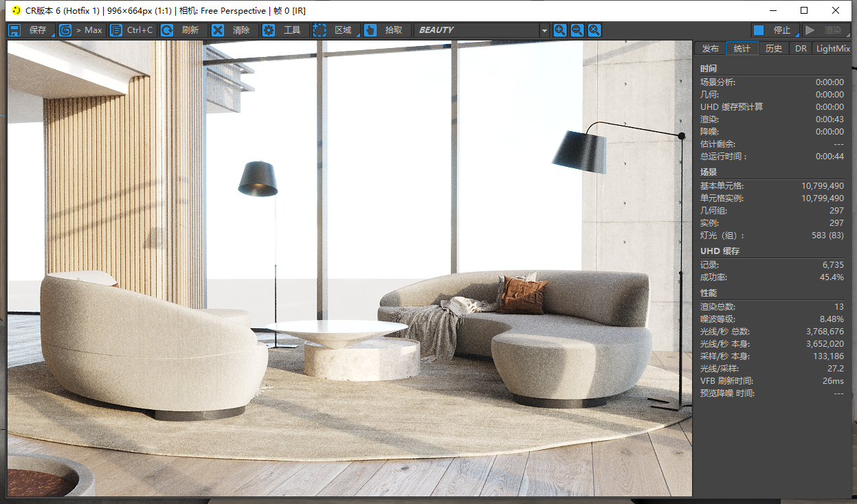Open the 历史 (History) tab

click(774, 49)
